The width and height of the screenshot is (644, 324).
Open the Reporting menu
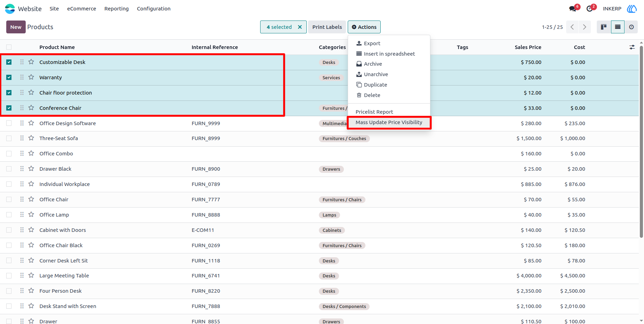[116, 9]
